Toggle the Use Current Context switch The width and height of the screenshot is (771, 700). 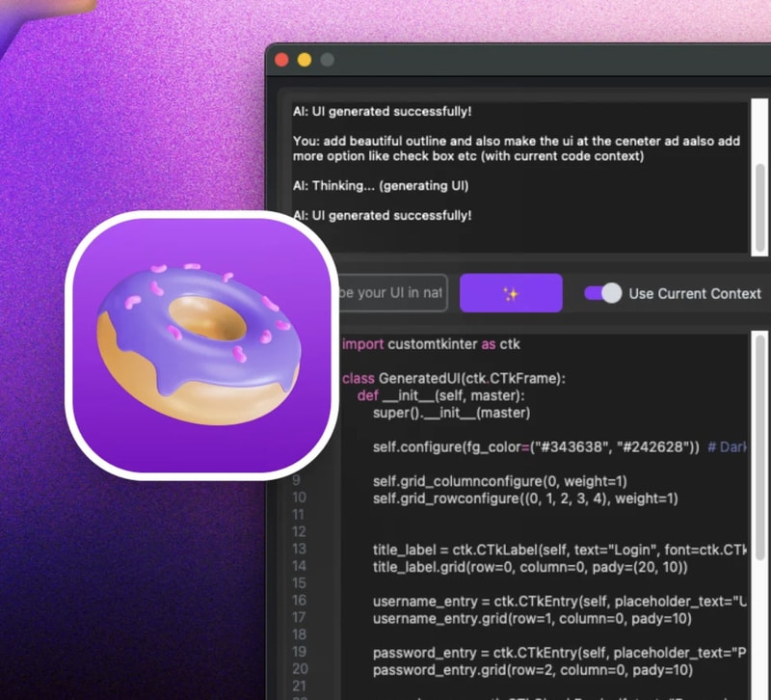(x=603, y=293)
